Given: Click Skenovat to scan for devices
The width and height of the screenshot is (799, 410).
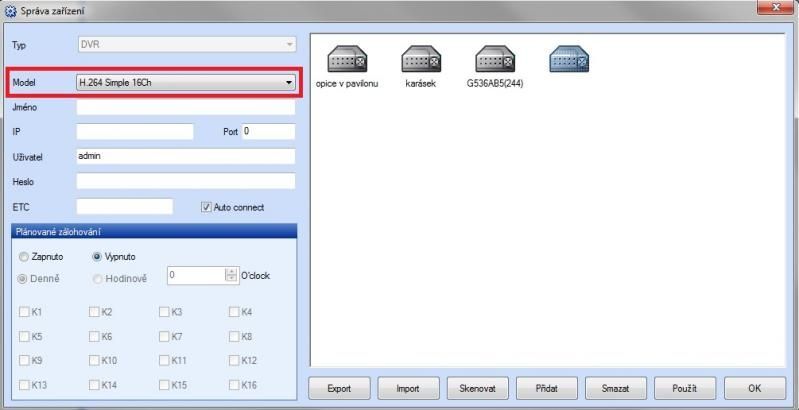Looking at the screenshot, I should (478, 387).
